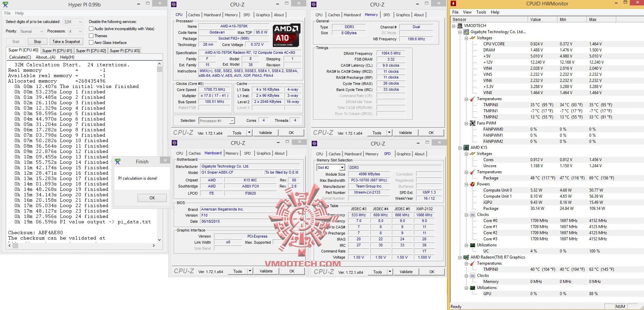The height and width of the screenshot is (310, 644).
Task: Click Voltages icon under AMD K15
Action: click(473, 154)
